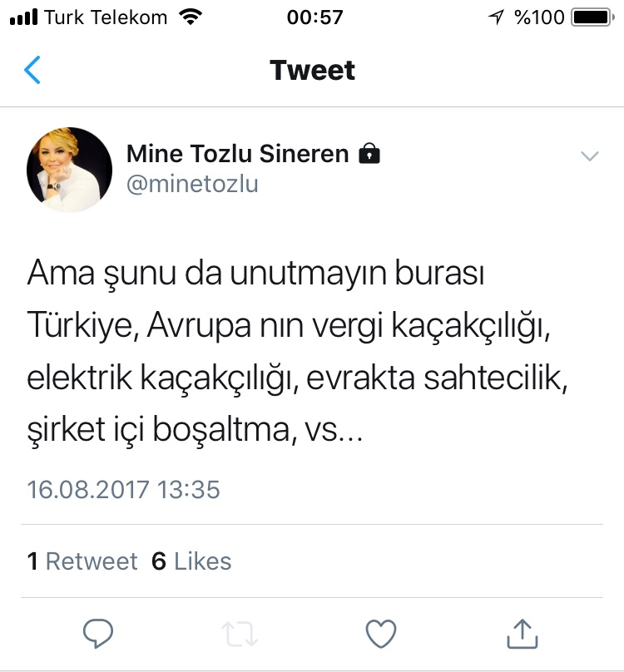
Task: Open Mine Tozlu Sineren's profile picture
Action: click(70, 170)
